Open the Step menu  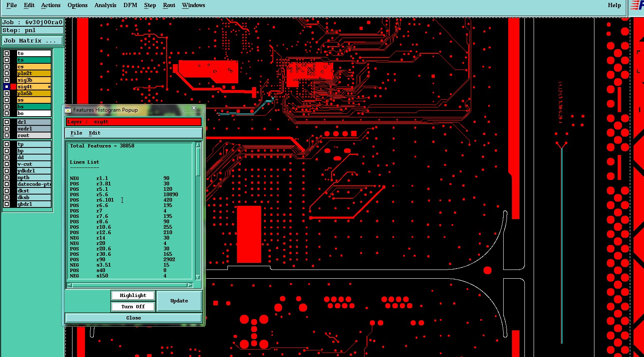click(150, 5)
